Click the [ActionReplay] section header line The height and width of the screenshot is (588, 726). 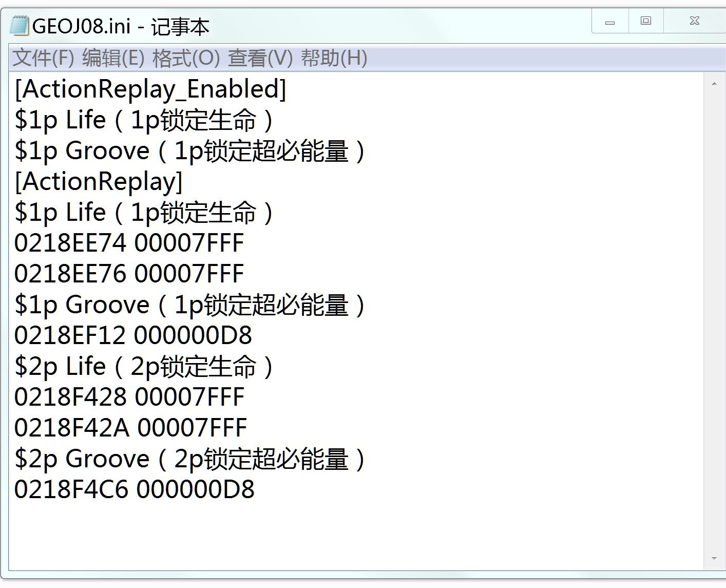[x=99, y=182]
